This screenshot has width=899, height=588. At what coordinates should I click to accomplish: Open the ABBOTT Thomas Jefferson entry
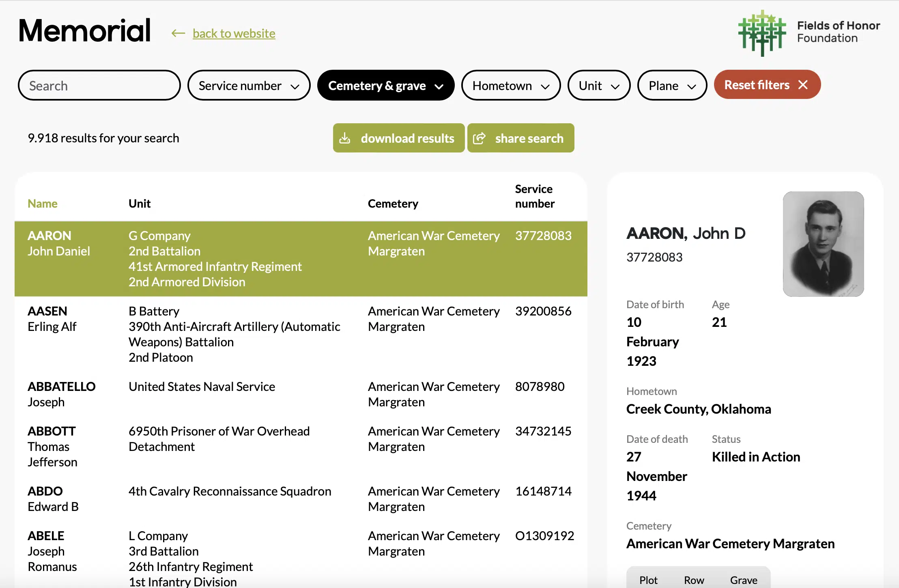(300, 446)
